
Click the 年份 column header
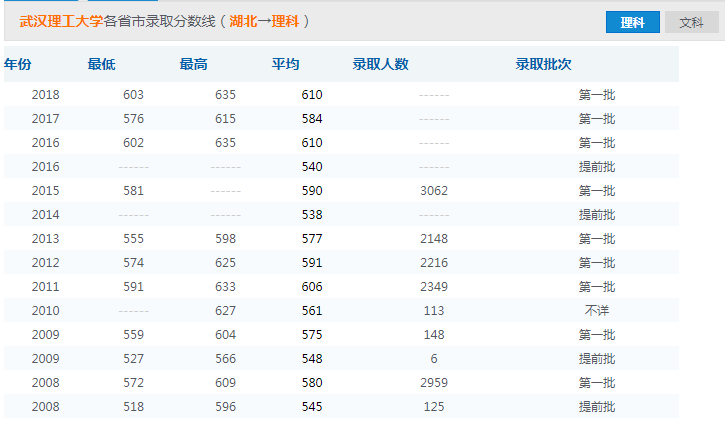(x=18, y=65)
